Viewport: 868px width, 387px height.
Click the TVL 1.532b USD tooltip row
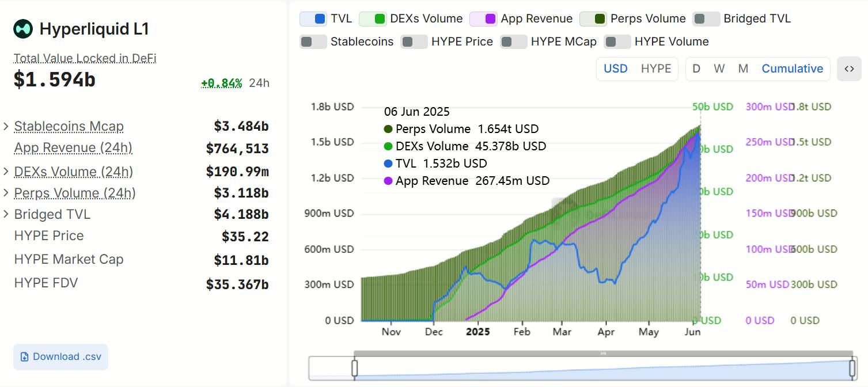pos(435,164)
